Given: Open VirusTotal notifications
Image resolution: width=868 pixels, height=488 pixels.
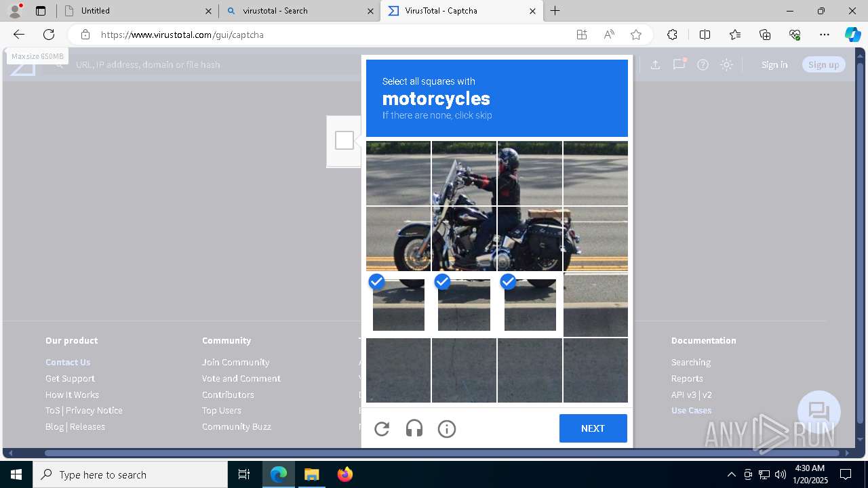Looking at the screenshot, I should point(679,64).
